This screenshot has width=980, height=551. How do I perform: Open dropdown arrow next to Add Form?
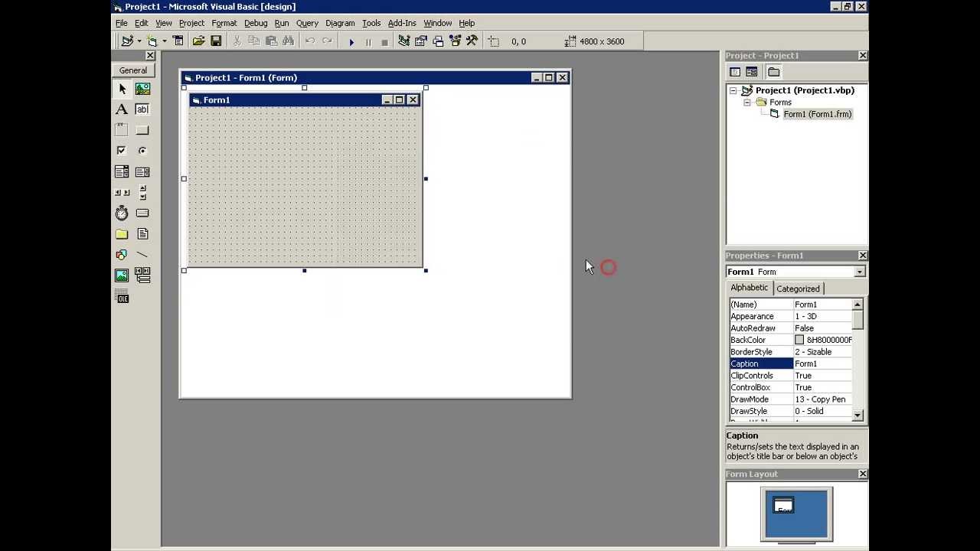click(x=163, y=41)
